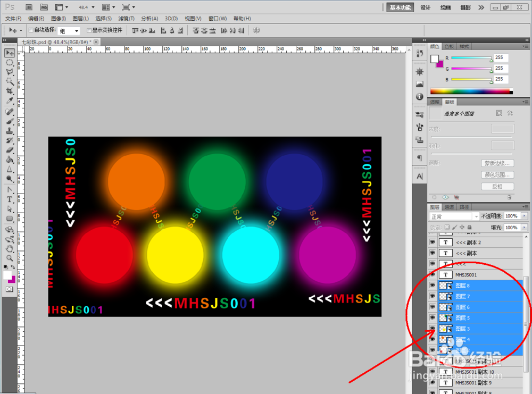The width and height of the screenshot is (532, 394).
Task: Launch Adobe Bridge from top bar
Action: click(29, 7)
